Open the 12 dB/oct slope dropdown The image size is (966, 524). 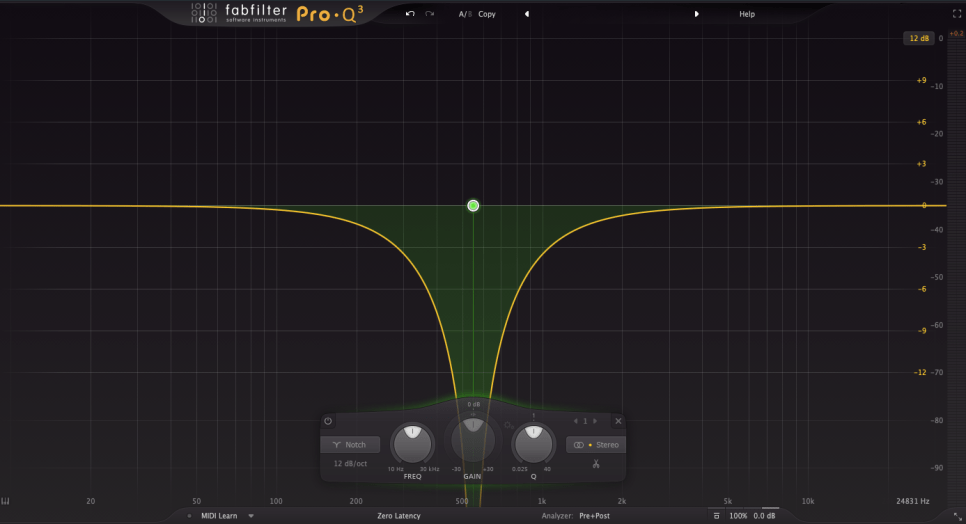coord(350,464)
